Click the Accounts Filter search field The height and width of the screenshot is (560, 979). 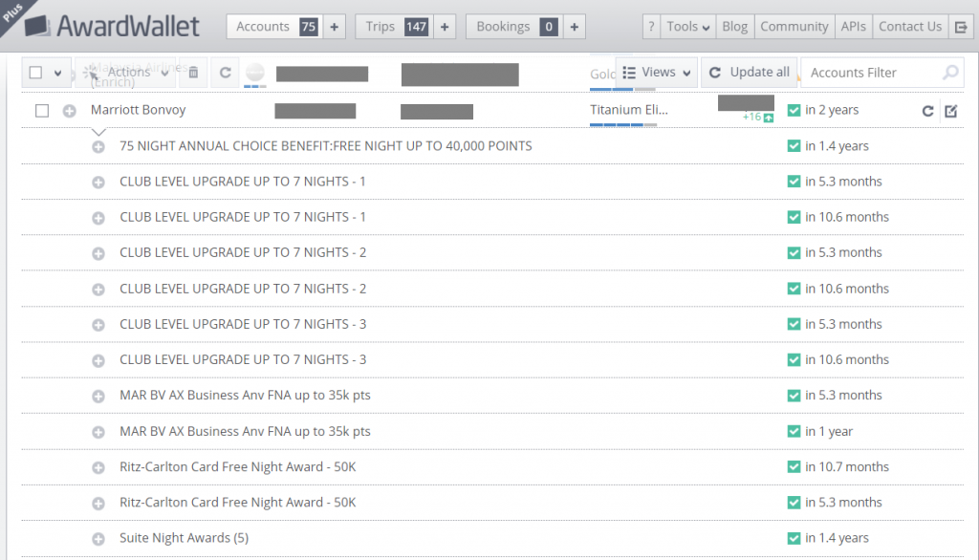[870, 73]
